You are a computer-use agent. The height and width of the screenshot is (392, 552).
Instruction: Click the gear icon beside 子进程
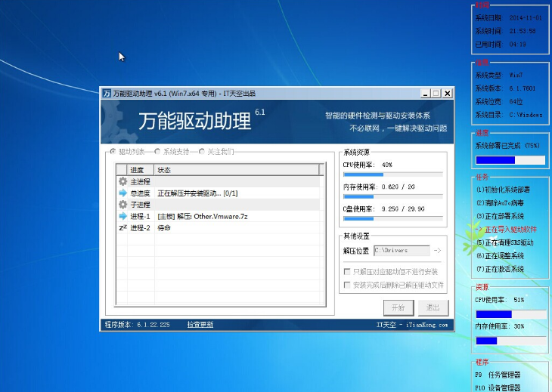(x=122, y=204)
